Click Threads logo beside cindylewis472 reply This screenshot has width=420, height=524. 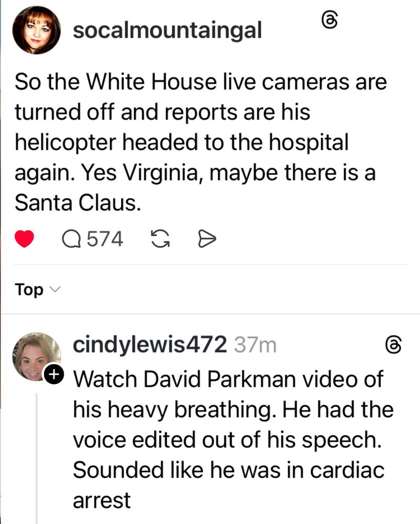[x=393, y=345]
